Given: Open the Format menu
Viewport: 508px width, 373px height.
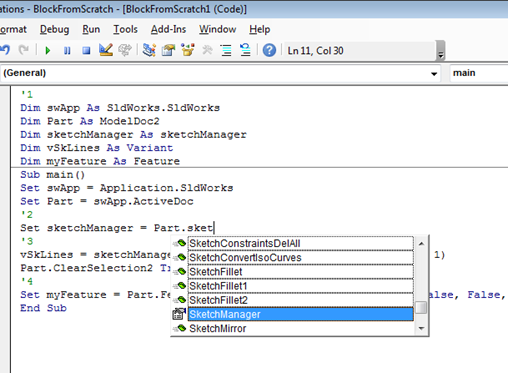Looking at the screenshot, I should coord(13,29).
